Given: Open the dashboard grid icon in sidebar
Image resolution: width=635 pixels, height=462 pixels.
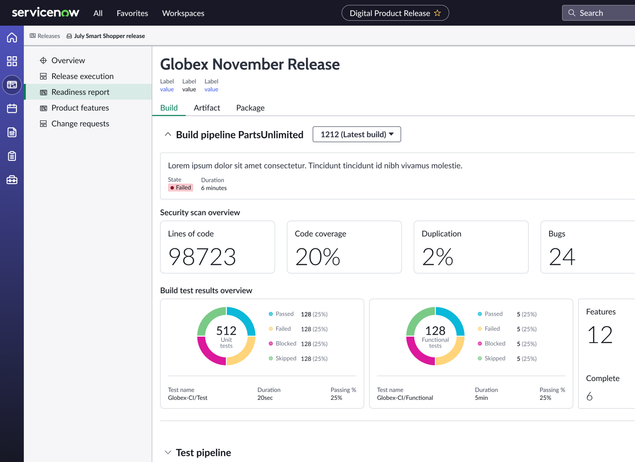Looking at the screenshot, I should [12, 61].
